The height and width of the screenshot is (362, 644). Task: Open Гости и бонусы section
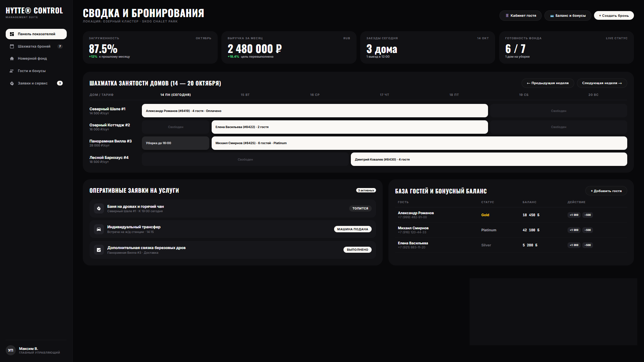click(36, 71)
